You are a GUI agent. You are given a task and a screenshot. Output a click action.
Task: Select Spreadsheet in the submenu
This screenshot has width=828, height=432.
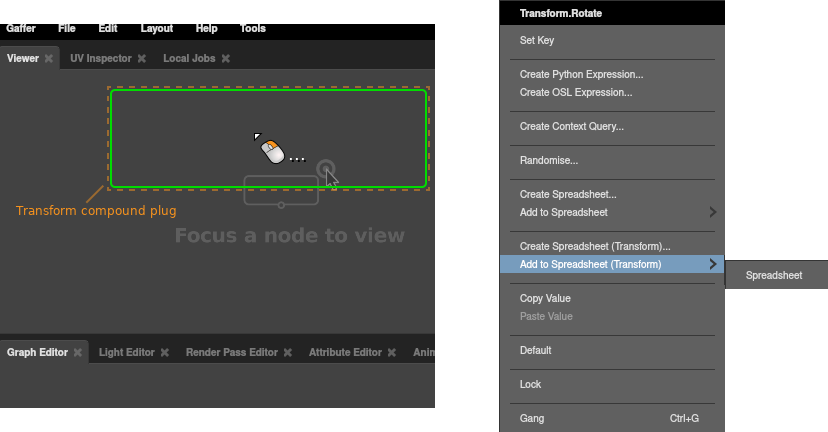774,275
